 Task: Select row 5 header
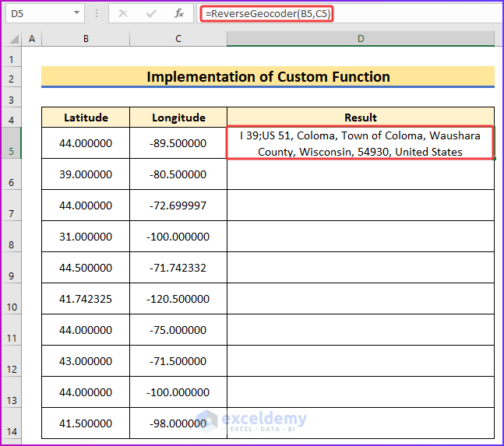pyautogui.click(x=11, y=143)
